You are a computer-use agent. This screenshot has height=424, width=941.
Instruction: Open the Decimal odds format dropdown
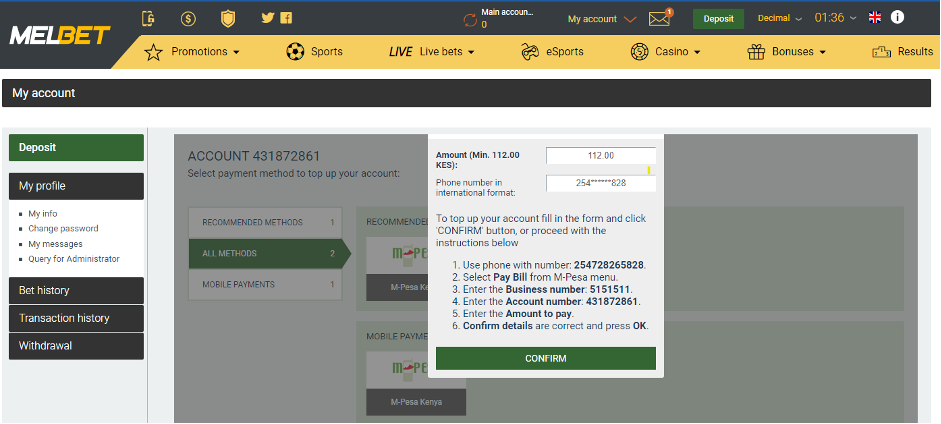[780, 18]
